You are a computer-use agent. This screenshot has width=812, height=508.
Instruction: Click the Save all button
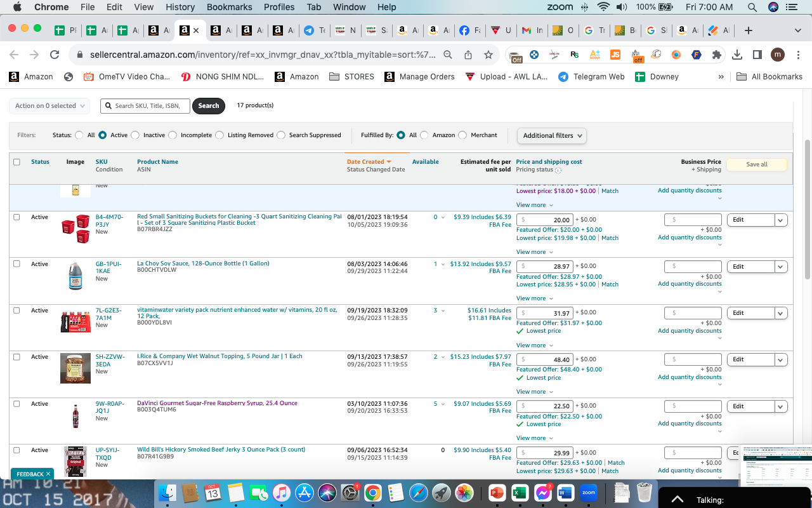(757, 164)
